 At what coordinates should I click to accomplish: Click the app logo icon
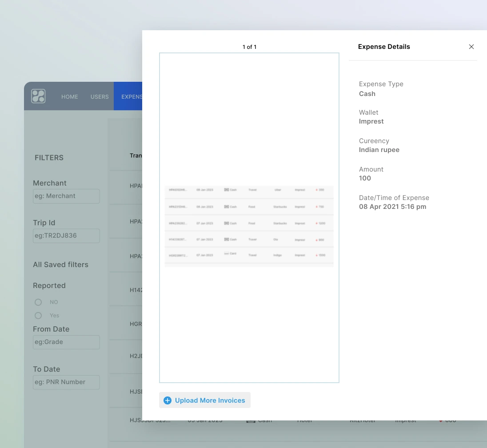[x=38, y=96]
